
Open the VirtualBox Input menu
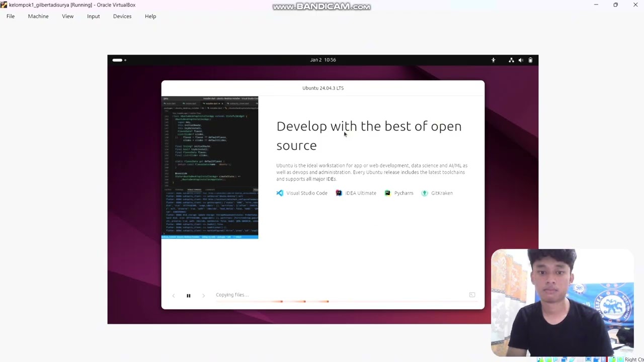pos(94,16)
